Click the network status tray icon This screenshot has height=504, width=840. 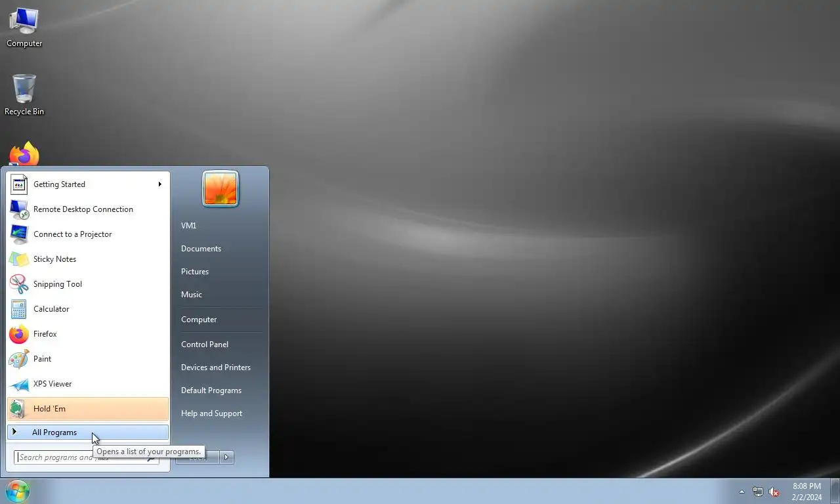click(x=758, y=492)
